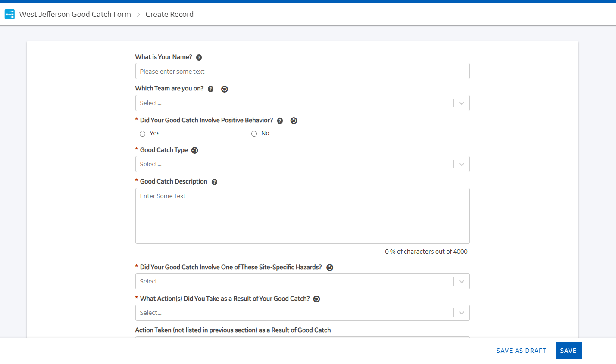Show help for Positive Behavior question

pyautogui.click(x=280, y=121)
